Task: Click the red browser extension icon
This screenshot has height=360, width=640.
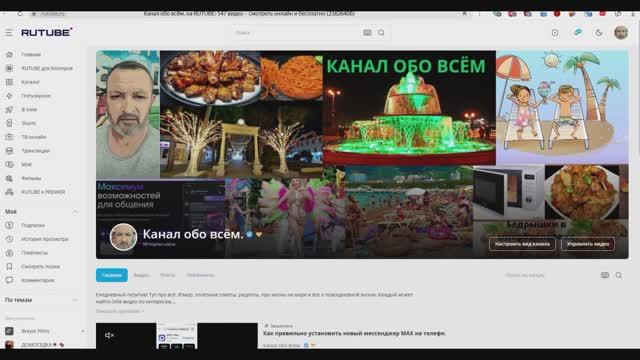Action: [x=557, y=13]
